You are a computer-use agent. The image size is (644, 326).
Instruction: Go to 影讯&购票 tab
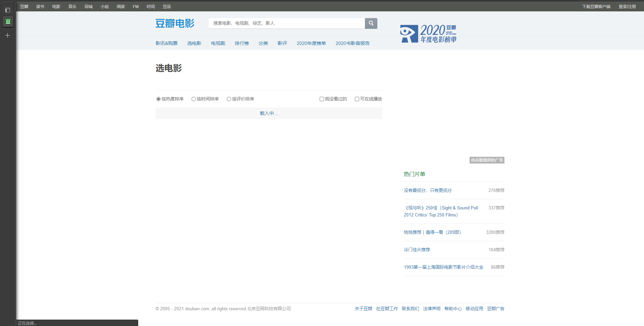click(x=167, y=43)
